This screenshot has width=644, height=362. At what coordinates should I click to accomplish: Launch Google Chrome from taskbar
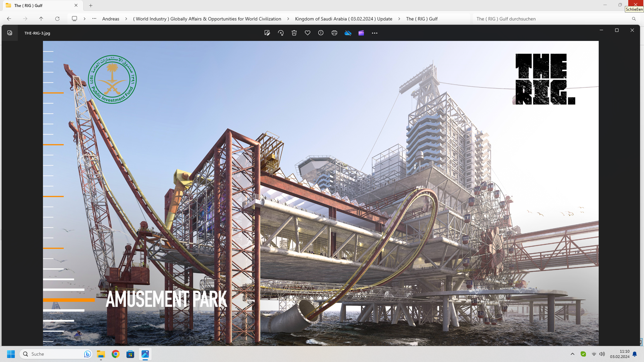116,354
